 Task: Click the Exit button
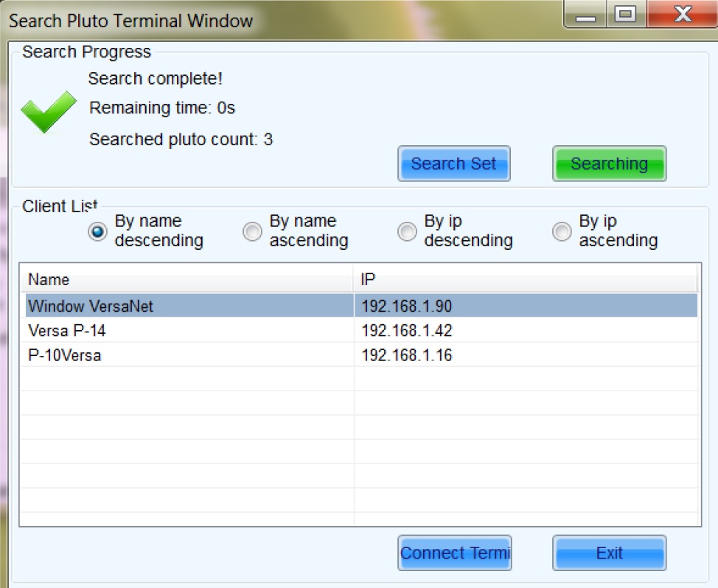coord(609,553)
